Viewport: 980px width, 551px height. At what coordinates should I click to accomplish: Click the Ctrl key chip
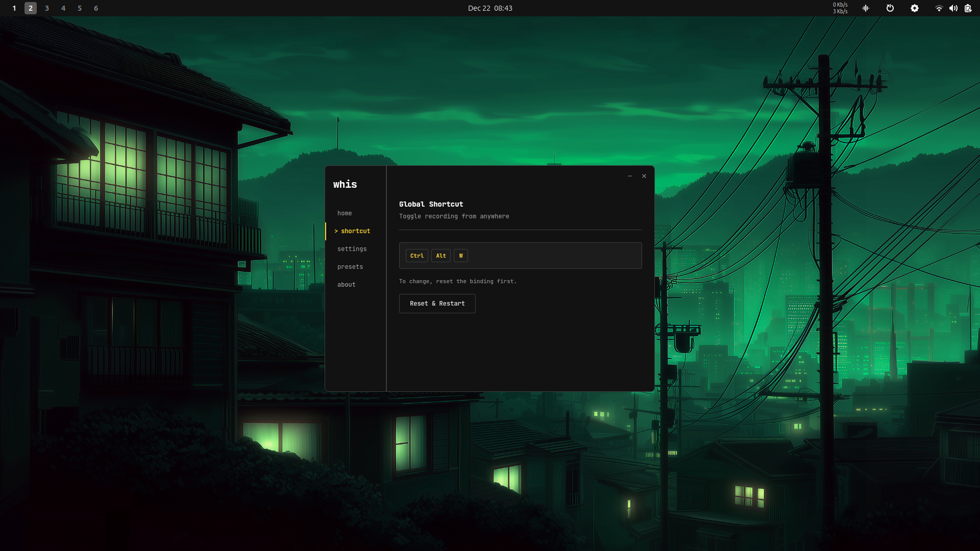(x=416, y=256)
